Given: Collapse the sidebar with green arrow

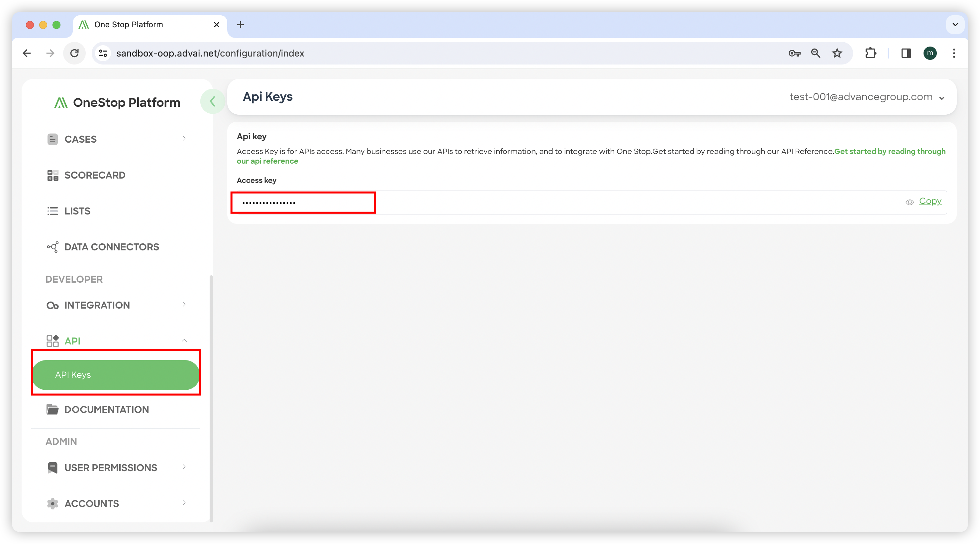Looking at the screenshot, I should [213, 101].
